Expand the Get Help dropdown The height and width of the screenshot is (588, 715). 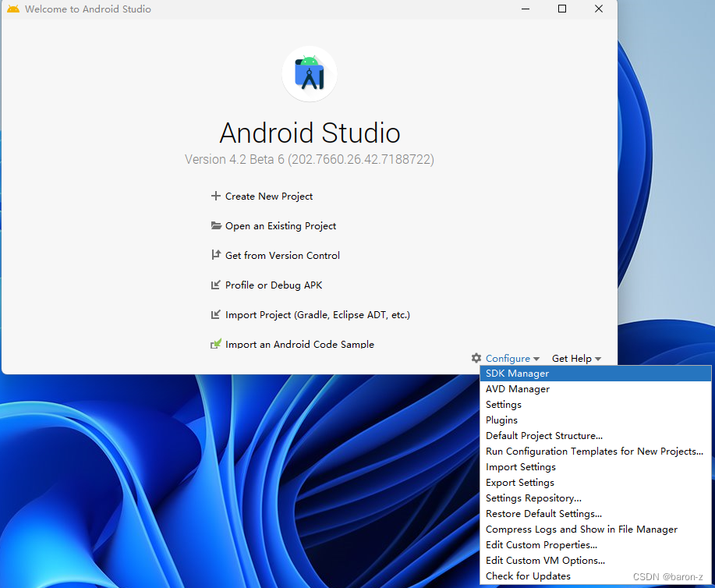click(577, 359)
